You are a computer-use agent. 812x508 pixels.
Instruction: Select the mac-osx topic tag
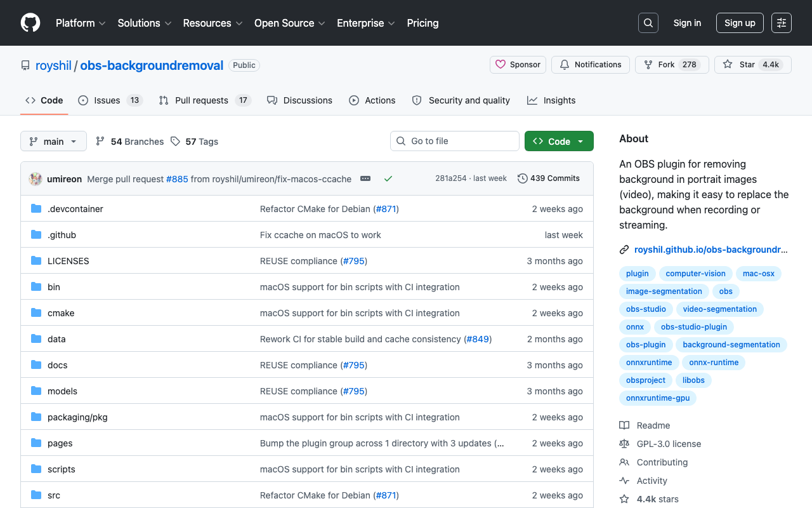759,274
